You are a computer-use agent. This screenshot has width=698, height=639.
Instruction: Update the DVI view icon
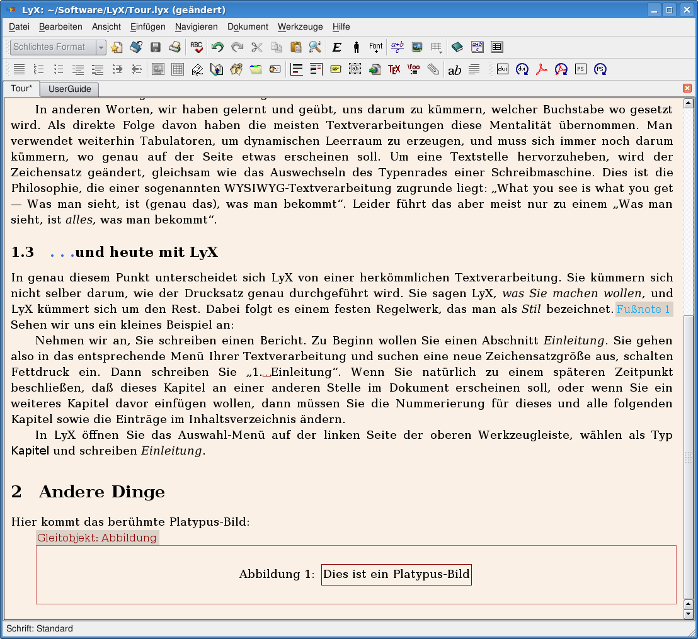coord(522,69)
